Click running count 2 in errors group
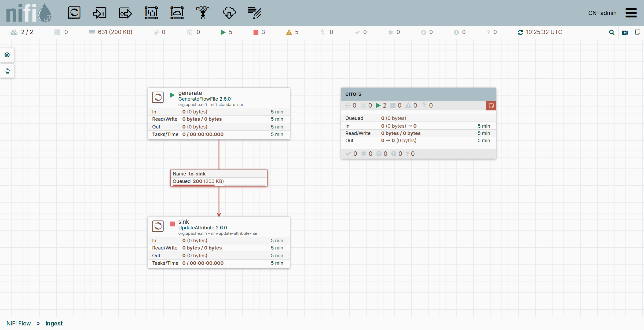644x330 pixels. click(381, 105)
